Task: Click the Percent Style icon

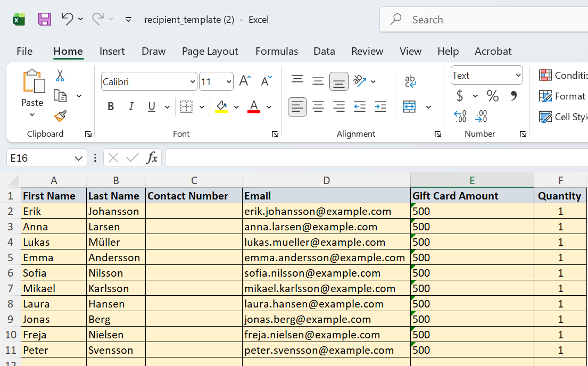Action: point(492,96)
